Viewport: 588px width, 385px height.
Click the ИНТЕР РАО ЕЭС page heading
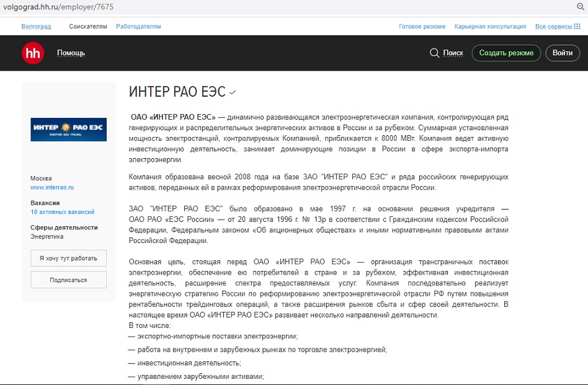pos(177,92)
